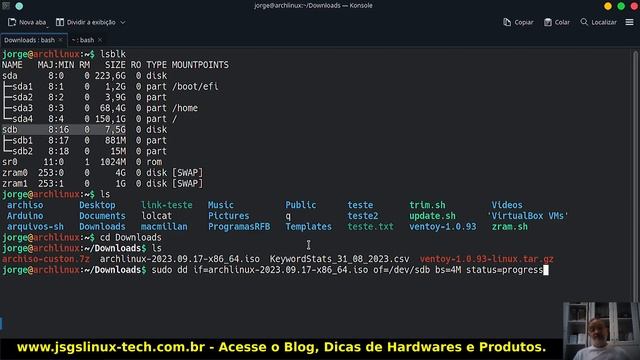Click the Dividir a exibição split view button

coord(86,22)
